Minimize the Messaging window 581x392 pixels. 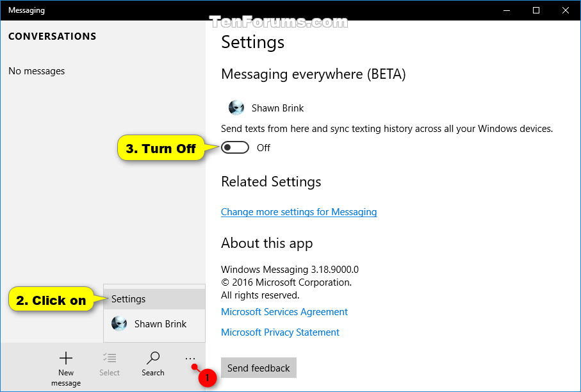tap(507, 10)
